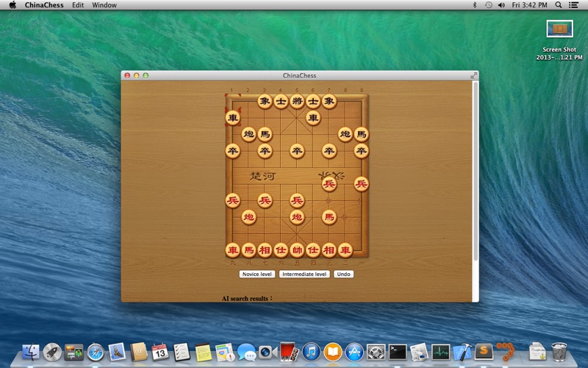Select black pawn on file 9
The height and width of the screenshot is (368, 588).
[361, 151]
